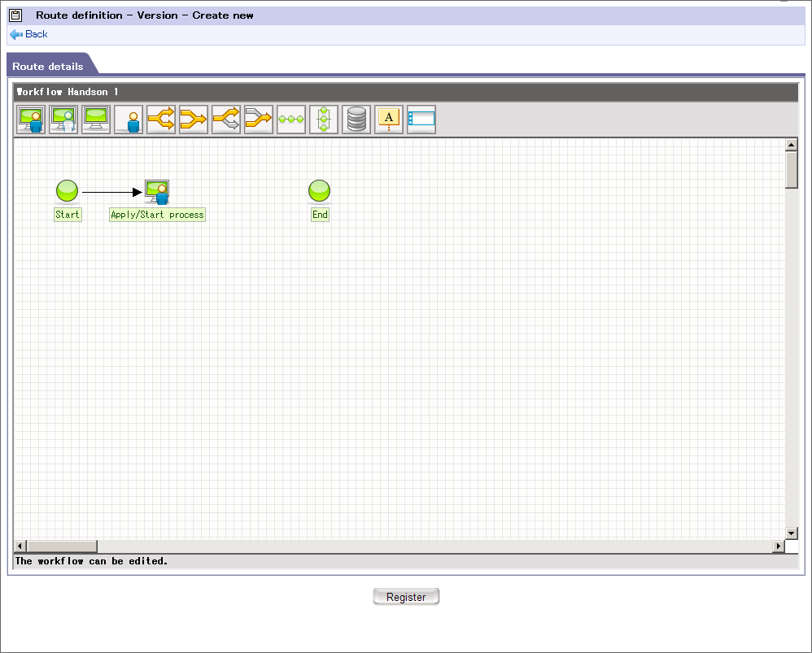Click the vertical scrollbar thumb
The height and width of the screenshot is (653, 812).
click(792, 170)
